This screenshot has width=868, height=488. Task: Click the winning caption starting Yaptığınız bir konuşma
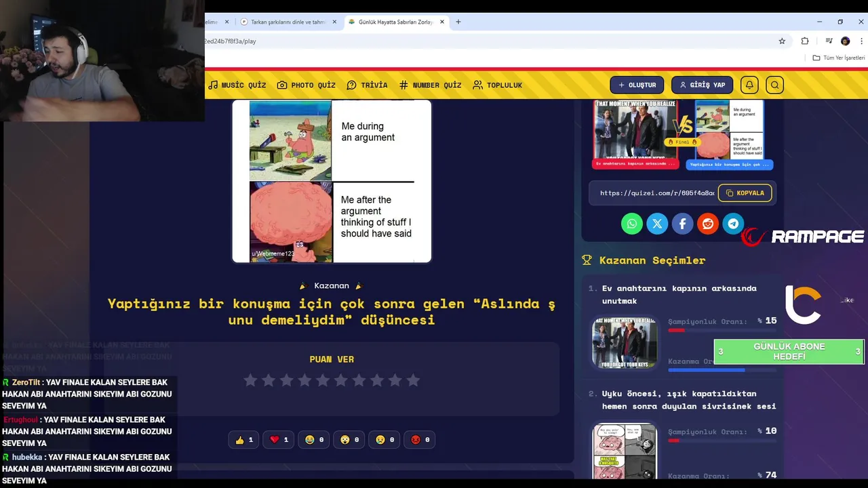(332, 311)
